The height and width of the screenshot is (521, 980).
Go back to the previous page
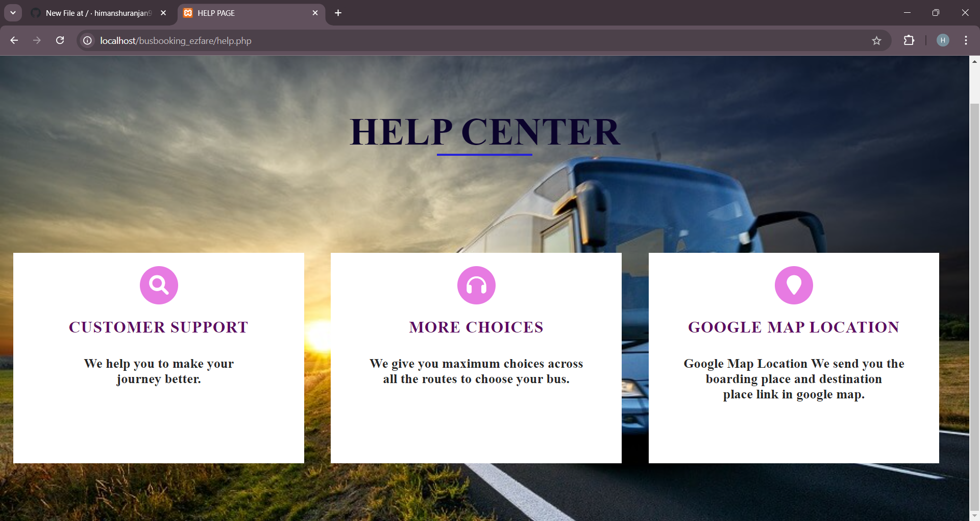pyautogui.click(x=14, y=40)
